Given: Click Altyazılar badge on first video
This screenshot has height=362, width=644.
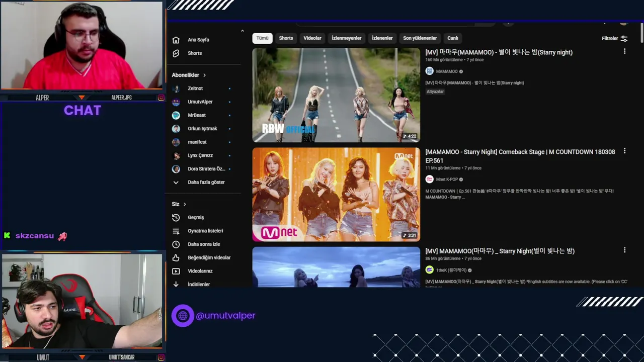Looking at the screenshot, I should [435, 92].
